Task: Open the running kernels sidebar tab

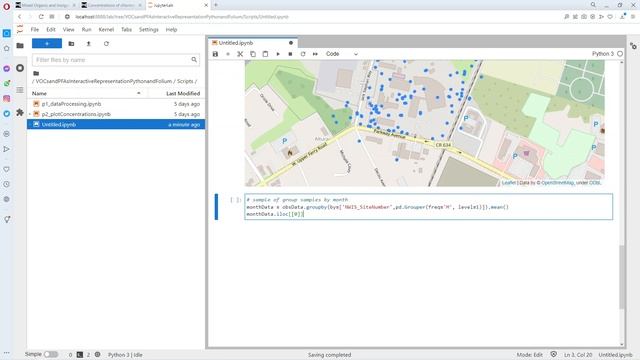Action: (x=20, y=68)
